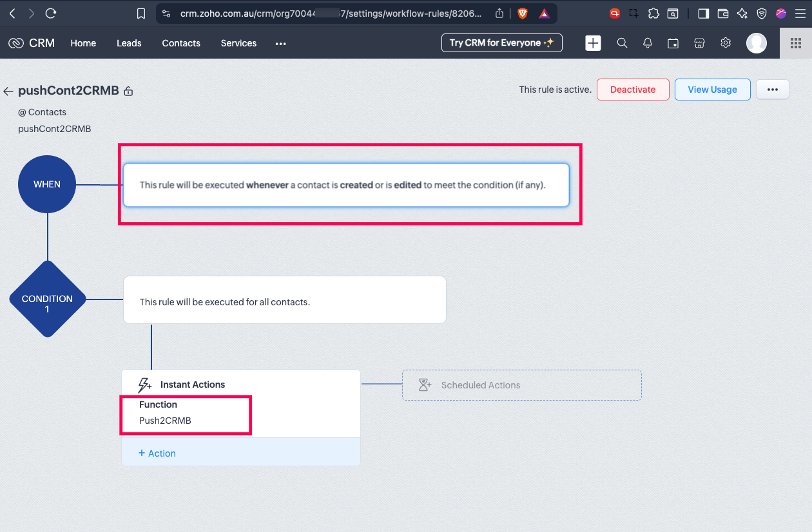Deactivate this workflow rule
The height and width of the screenshot is (532, 812).
coord(633,90)
